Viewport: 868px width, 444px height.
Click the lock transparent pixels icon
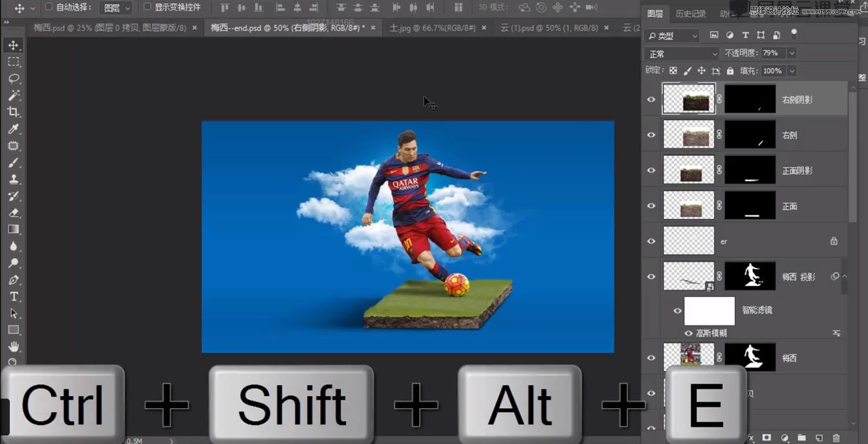(673, 70)
